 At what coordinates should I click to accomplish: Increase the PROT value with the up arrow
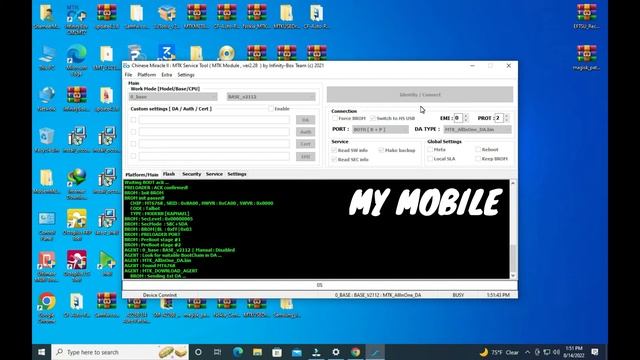pyautogui.click(x=506, y=116)
